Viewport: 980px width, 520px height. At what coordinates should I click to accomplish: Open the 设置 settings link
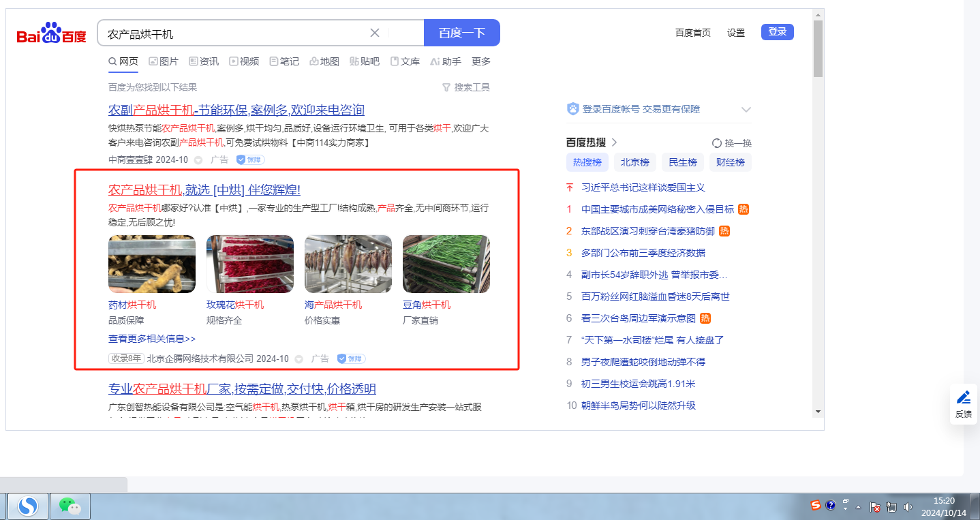click(x=736, y=33)
